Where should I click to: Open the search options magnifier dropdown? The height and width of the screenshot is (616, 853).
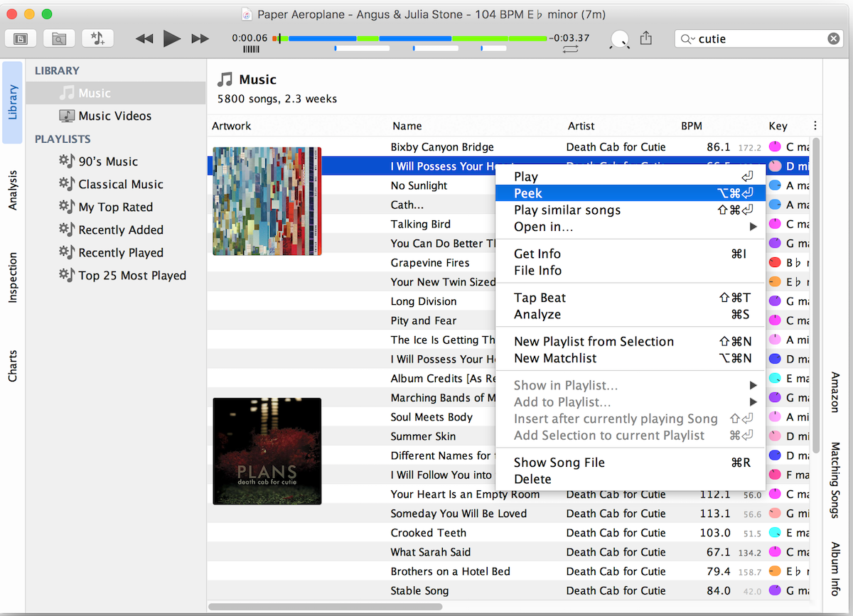click(687, 39)
